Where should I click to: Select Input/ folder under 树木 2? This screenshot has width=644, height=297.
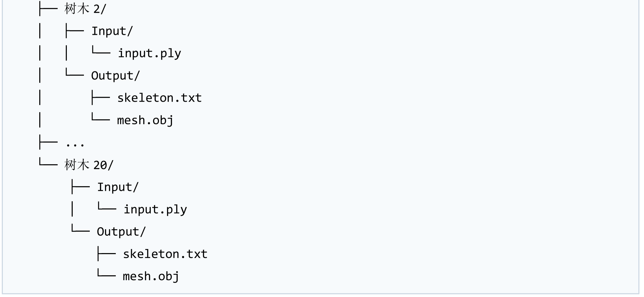(x=112, y=31)
